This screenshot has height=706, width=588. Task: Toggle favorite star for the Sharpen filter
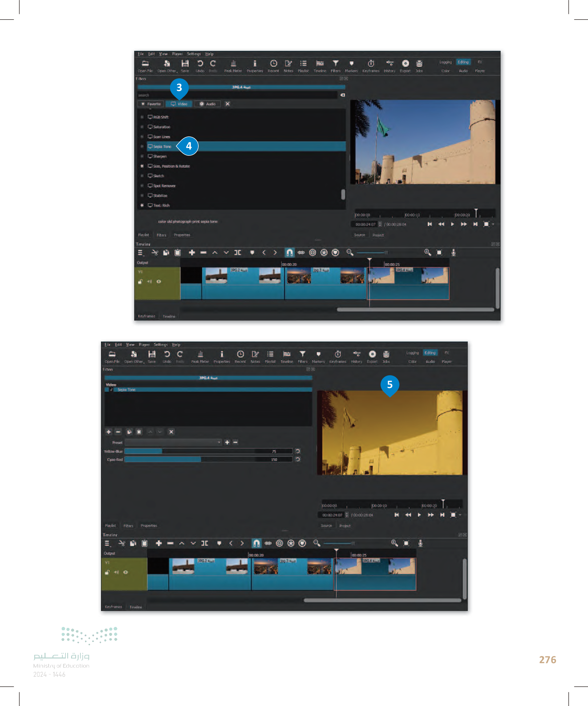(142, 156)
